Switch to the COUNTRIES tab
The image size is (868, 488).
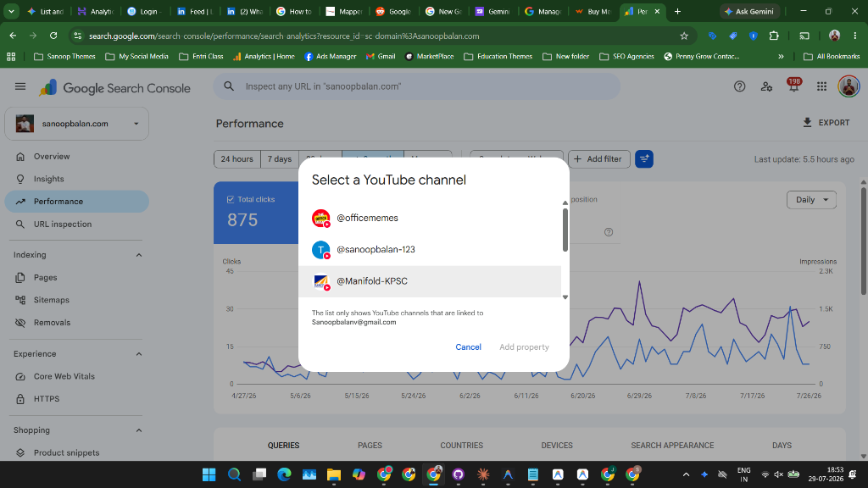click(x=462, y=446)
